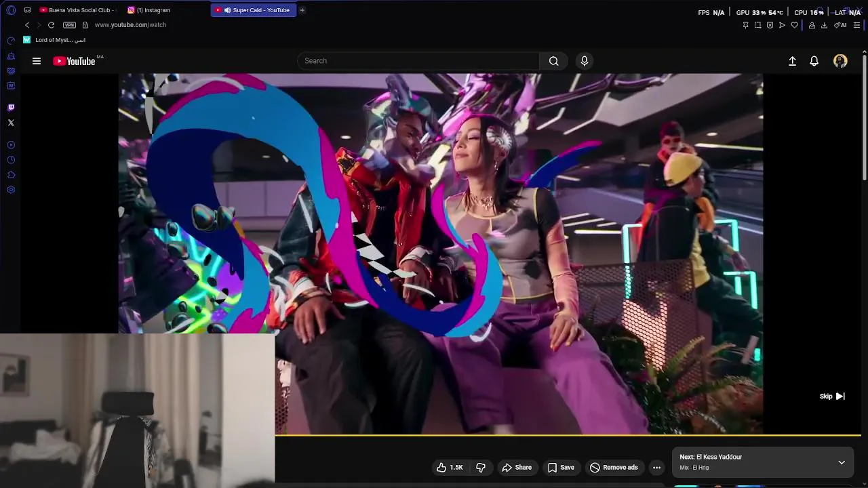Share the video
This screenshot has width=868, height=488.
(x=516, y=468)
